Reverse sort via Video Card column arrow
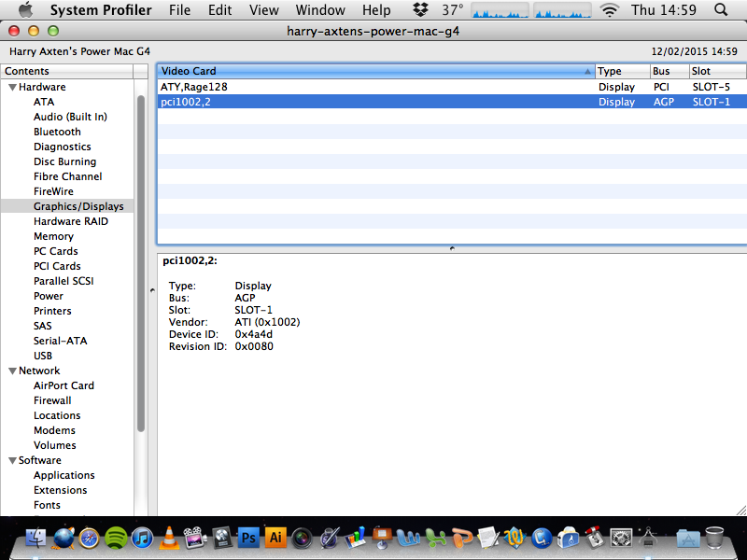Screen dimensions: 747x560 pos(588,72)
